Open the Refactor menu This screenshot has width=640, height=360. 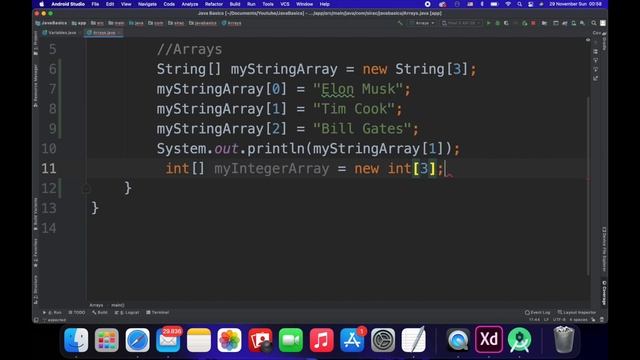point(213,4)
